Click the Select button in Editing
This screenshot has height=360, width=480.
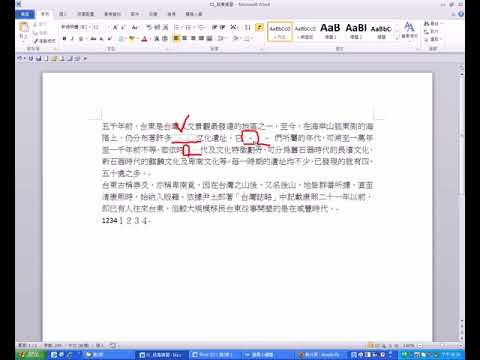[432, 39]
